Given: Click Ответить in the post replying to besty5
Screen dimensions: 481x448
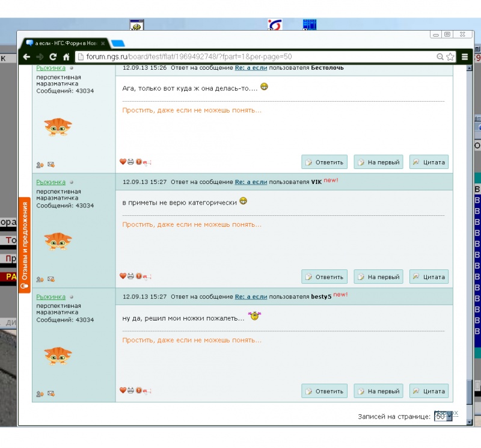Looking at the screenshot, I should click(324, 391).
